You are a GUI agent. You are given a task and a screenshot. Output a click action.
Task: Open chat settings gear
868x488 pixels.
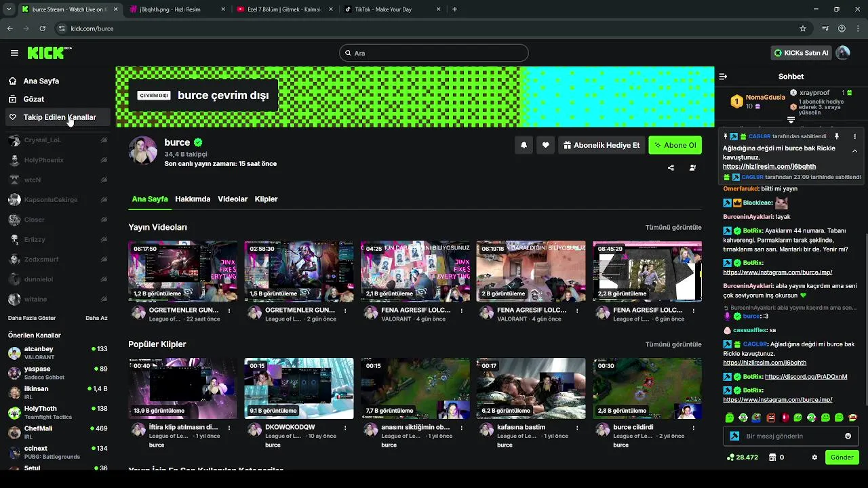pos(814,457)
